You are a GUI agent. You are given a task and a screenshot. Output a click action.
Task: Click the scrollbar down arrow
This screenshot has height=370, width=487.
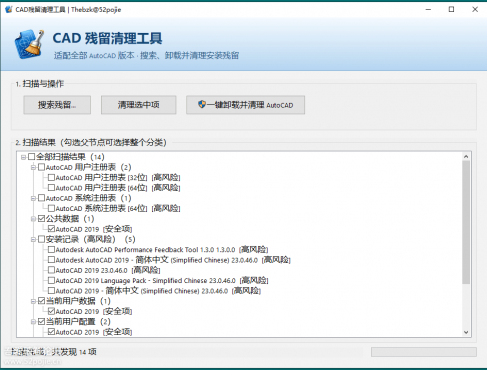click(x=466, y=332)
